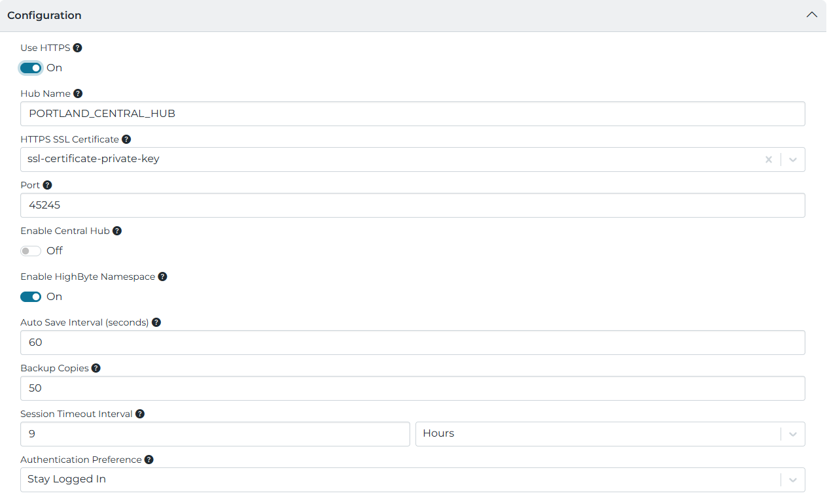Open the HTTPS SSL Certificate dropdown arrow

tap(793, 160)
